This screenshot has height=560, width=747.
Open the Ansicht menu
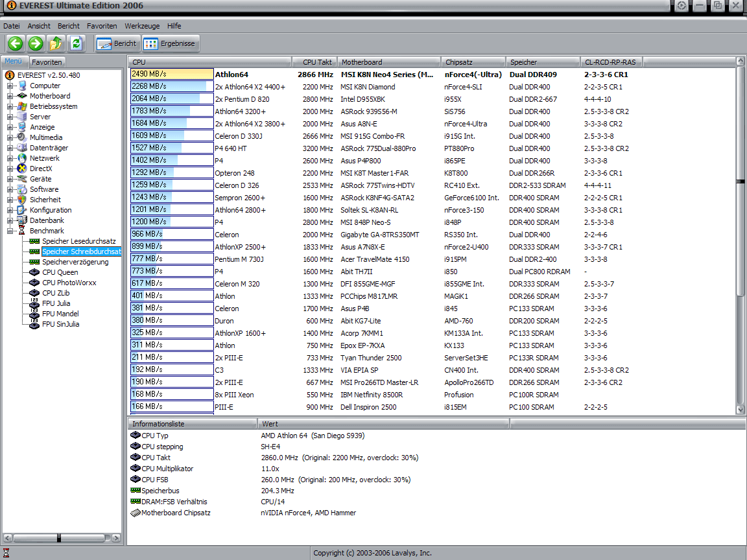tap(39, 26)
